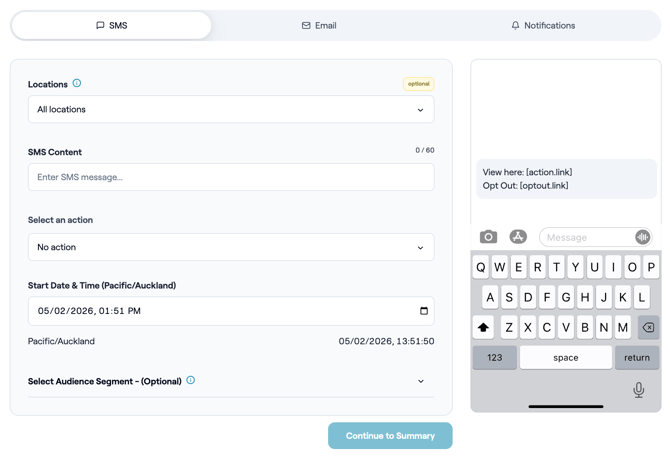This screenshot has height=462, width=670.
Task: Open the All locations dropdown
Action: (x=231, y=110)
